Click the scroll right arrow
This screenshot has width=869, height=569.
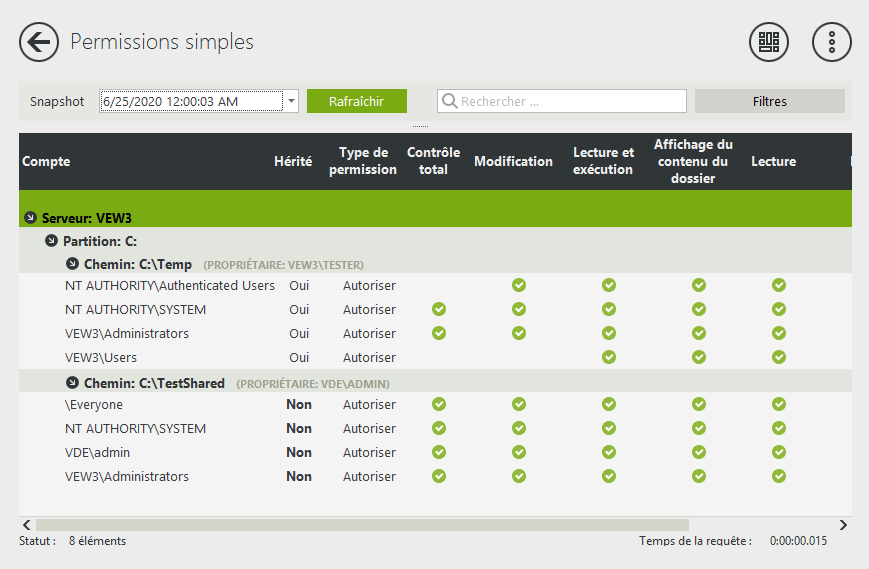click(x=843, y=525)
